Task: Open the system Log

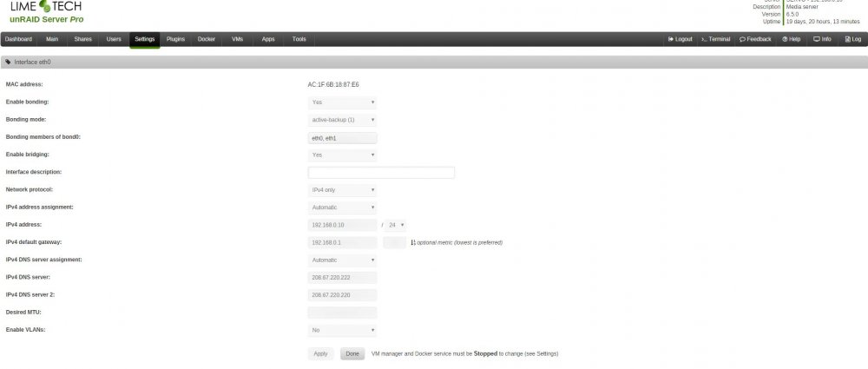Action: tap(853, 39)
